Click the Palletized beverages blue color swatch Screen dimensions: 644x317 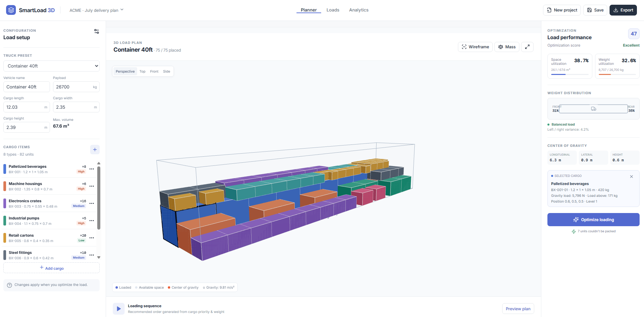coord(5,169)
